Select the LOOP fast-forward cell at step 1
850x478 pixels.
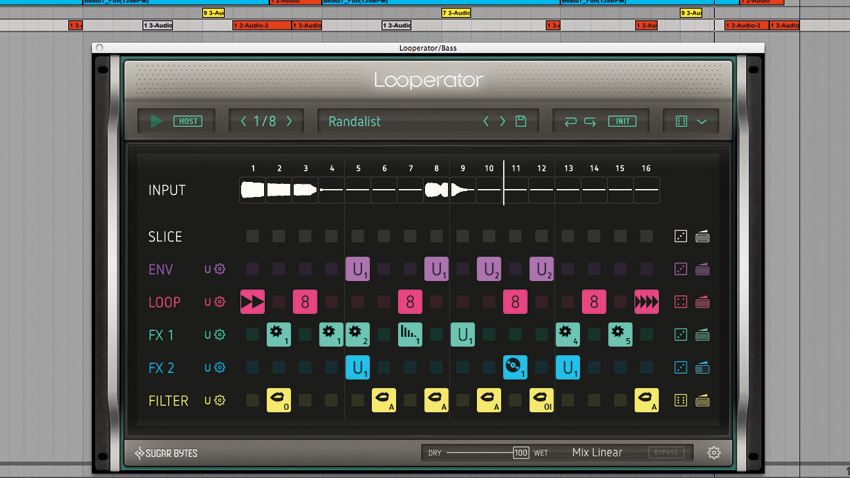pos(253,302)
